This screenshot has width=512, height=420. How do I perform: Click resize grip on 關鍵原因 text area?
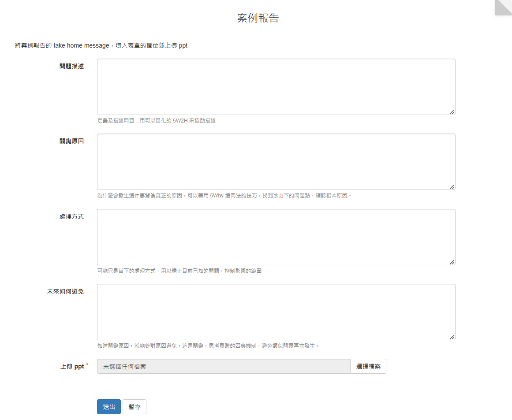[x=452, y=187]
